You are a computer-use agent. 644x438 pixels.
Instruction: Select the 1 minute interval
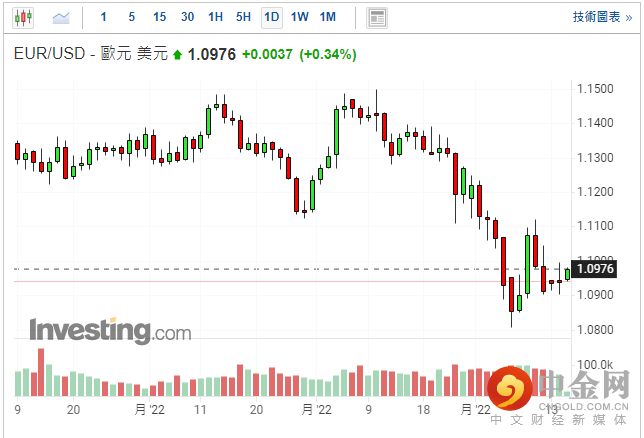(x=104, y=17)
